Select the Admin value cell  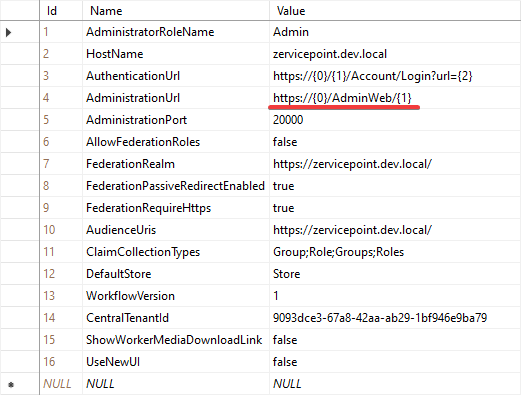[x=395, y=32]
